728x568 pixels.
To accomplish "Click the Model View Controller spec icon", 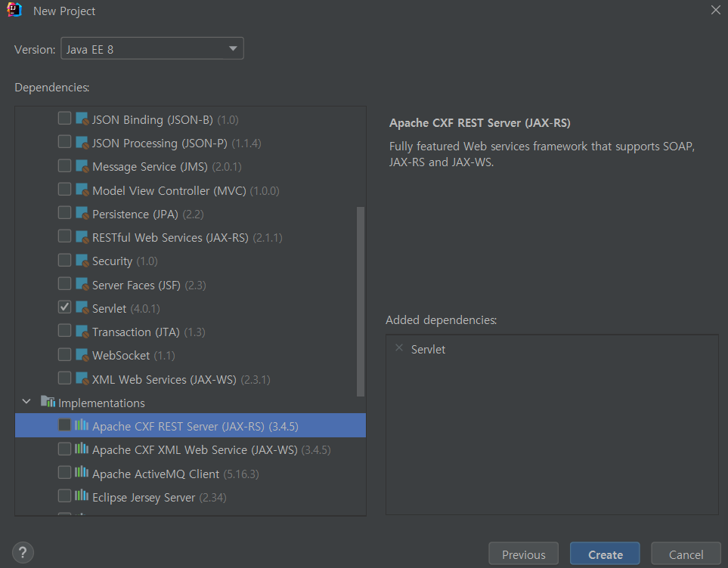I will [x=82, y=190].
